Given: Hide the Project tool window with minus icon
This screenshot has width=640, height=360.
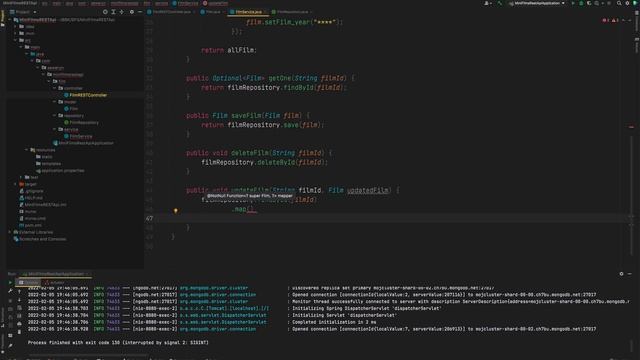Looking at the screenshot, I should [x=140, y=12].
